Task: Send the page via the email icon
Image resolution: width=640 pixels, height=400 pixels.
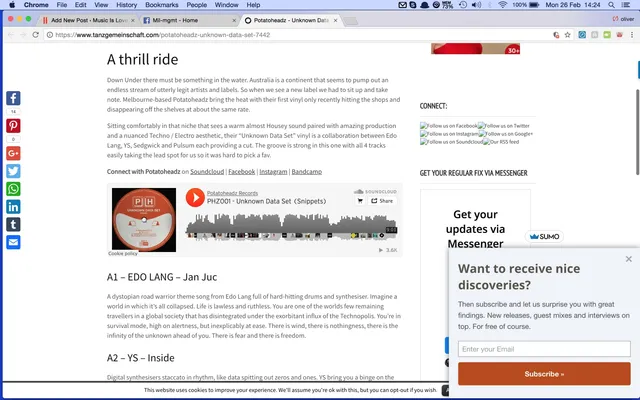Action: (13, 242)
